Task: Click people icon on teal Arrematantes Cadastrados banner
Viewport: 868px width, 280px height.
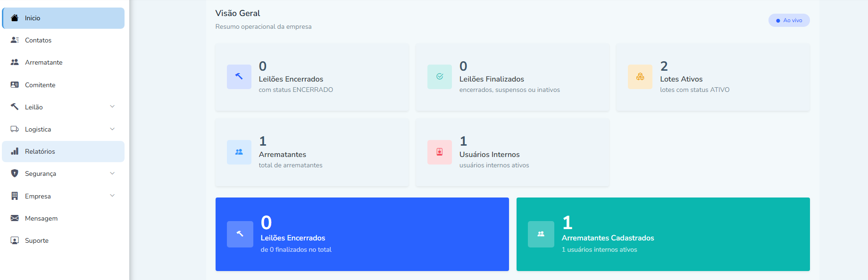Action: point(541,234)
